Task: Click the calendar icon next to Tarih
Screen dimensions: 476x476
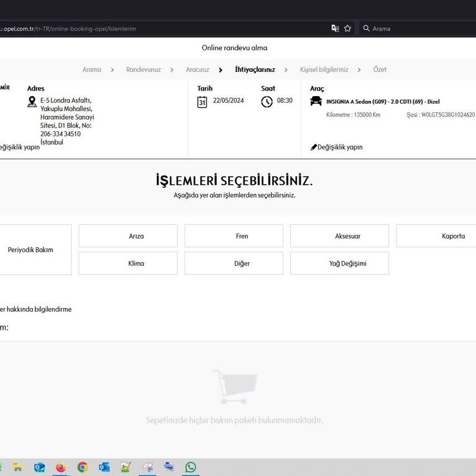Action: click(202, 102)
